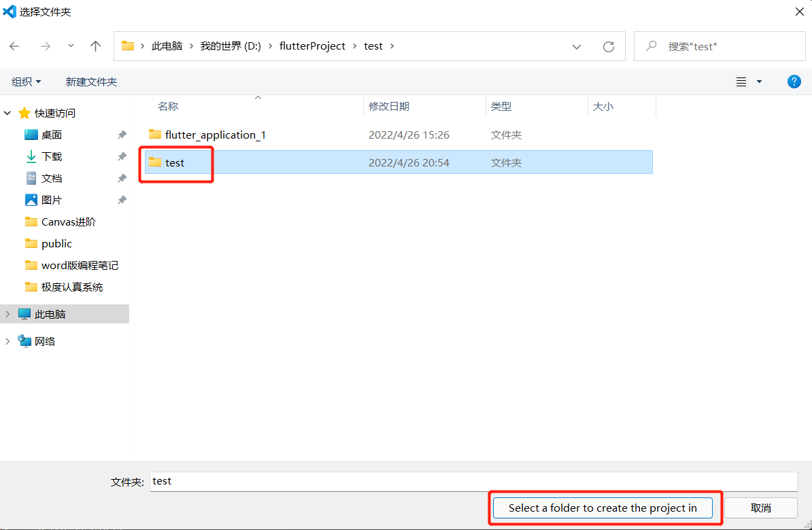Click the flutter_application_1 folder icon
The width and height of the screenshot is (812, 530).
(x=155, y=134)
